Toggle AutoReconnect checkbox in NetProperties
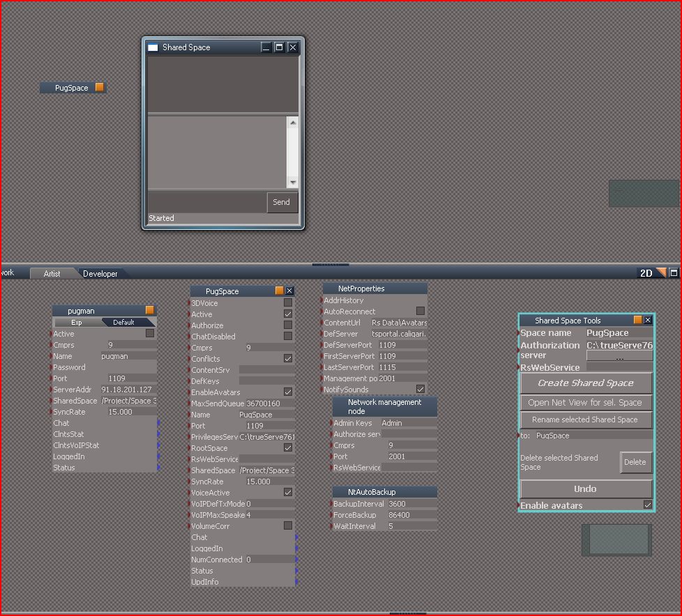The width and height of the screenshot is (682, 616). pyautogui.click(x=420, y=310)
